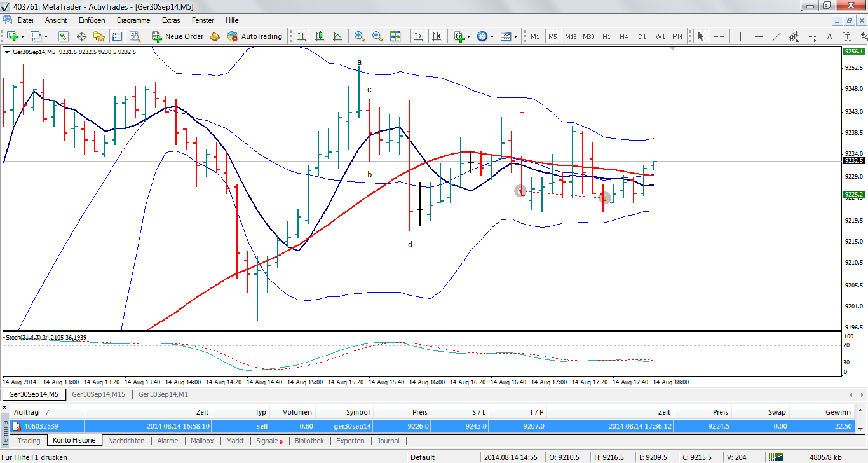Screen dimensions: 868x463
Task: Select the text label 'A' tool
Action: click(x=829, y=36)
